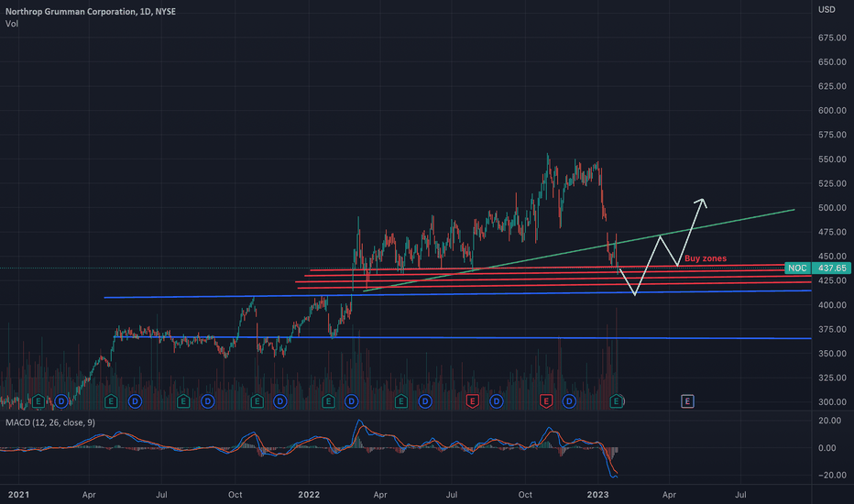This screenshot has width=854, height=504.
Task: Select the white projected price path arrow
Action: (662, 247)
